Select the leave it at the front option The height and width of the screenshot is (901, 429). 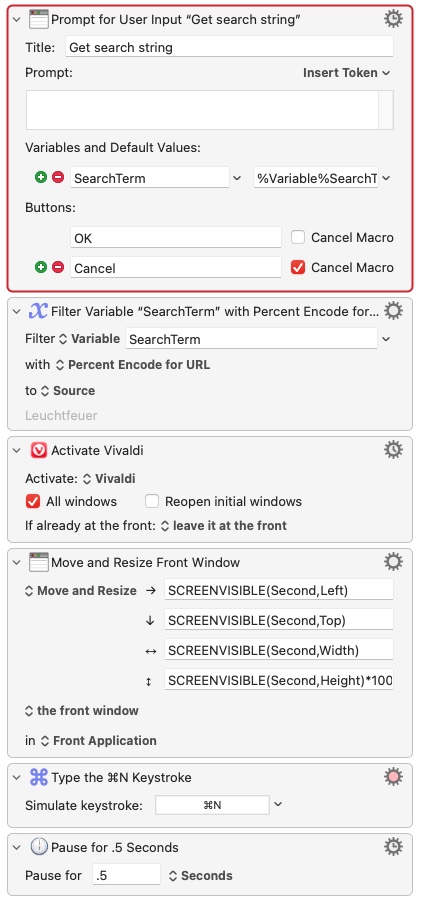click(223, 526)
